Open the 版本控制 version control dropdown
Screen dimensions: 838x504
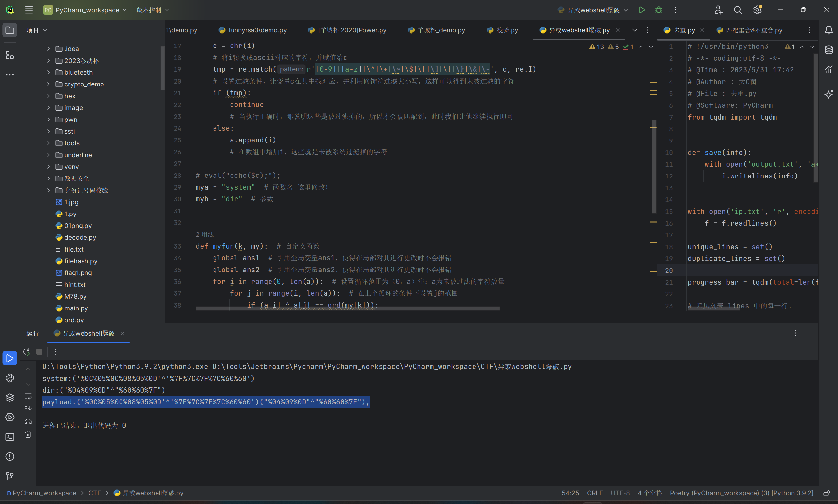pos(153,10)
